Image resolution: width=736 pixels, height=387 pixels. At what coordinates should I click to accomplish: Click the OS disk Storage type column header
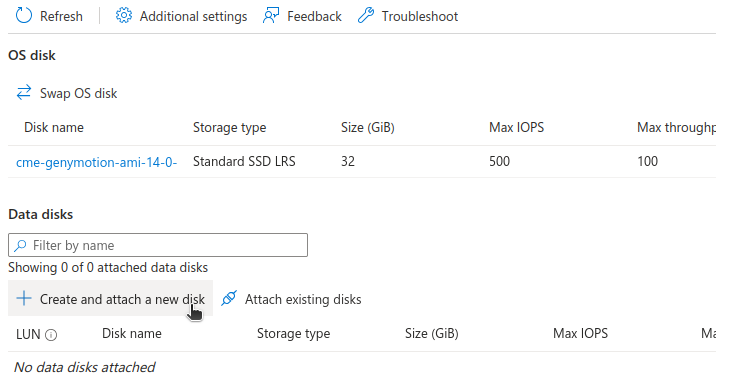pyautogui.click(x=230, y=128)
